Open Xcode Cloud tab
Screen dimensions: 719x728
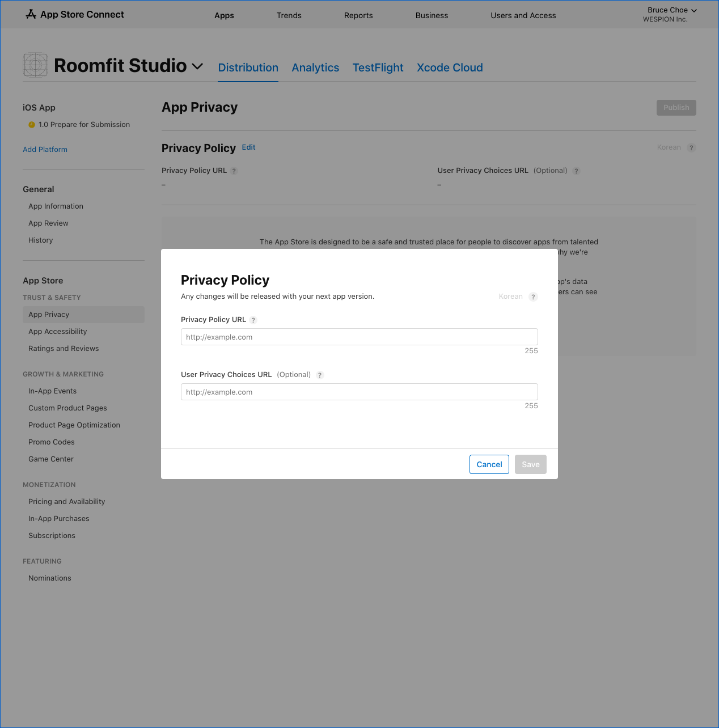point(450,67)
